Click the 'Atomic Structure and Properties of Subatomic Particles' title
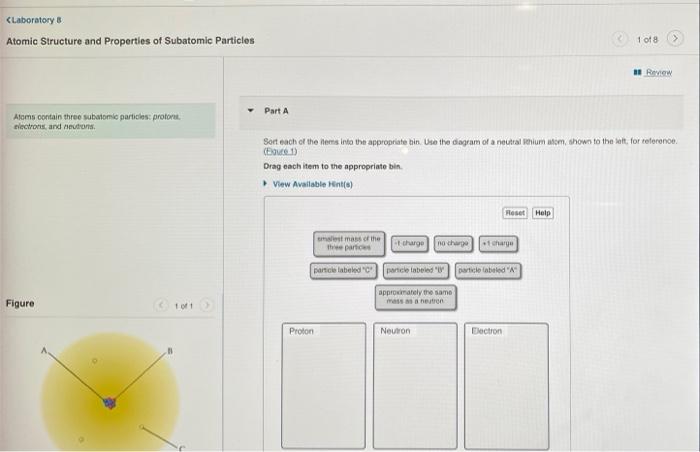The width and height of the screenshot is (700, 452). click(130, 41)
